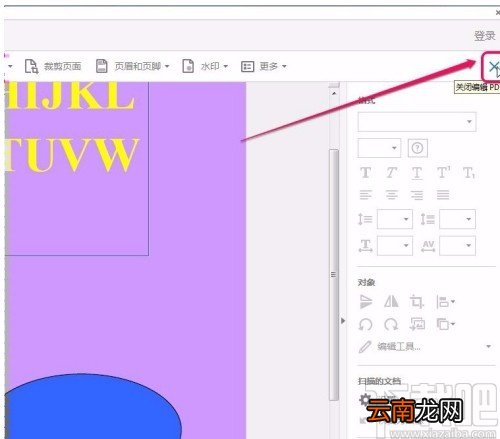Click the line spacing icon
The width and height of the screenshot is (500, 439).
pos(365,219)
